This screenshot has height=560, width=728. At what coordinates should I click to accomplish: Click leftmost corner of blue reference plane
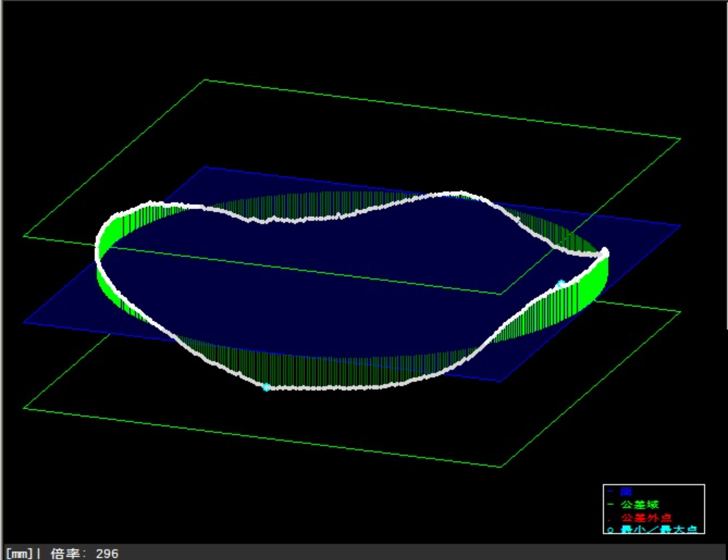click(x=24, y=322)
